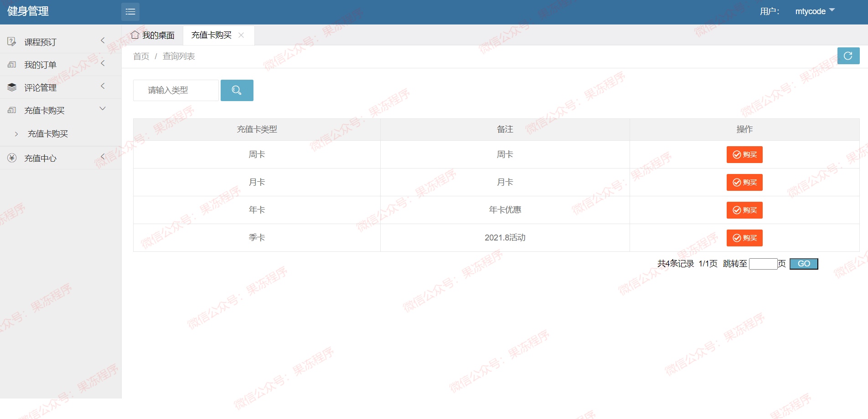Image resolution: width=868 pixels, height=419 pixels.
Task: Open the 我的订单 sidebar menu
Action: (61, 65)
